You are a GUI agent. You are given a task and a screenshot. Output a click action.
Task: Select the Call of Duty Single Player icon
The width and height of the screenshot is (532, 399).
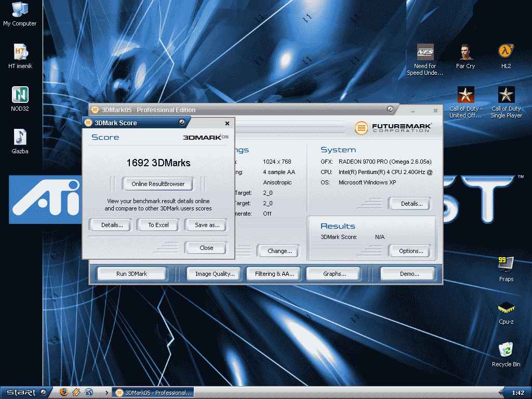[506, 95]
